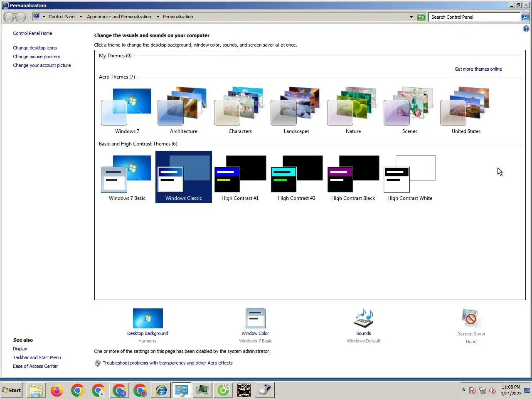Open the Sounds settings icon
Image resolution: width=532 pixels, height=399 pixels.
pyautogui.click(x=364, y=318)
